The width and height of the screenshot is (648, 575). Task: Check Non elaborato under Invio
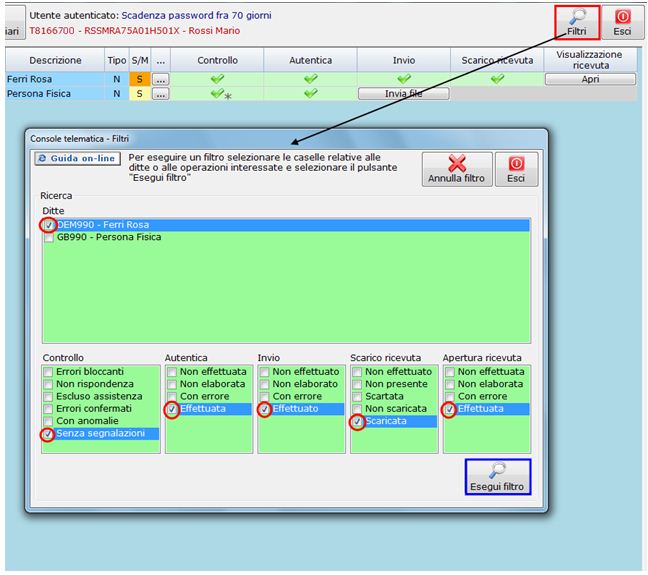pos(264,384)
